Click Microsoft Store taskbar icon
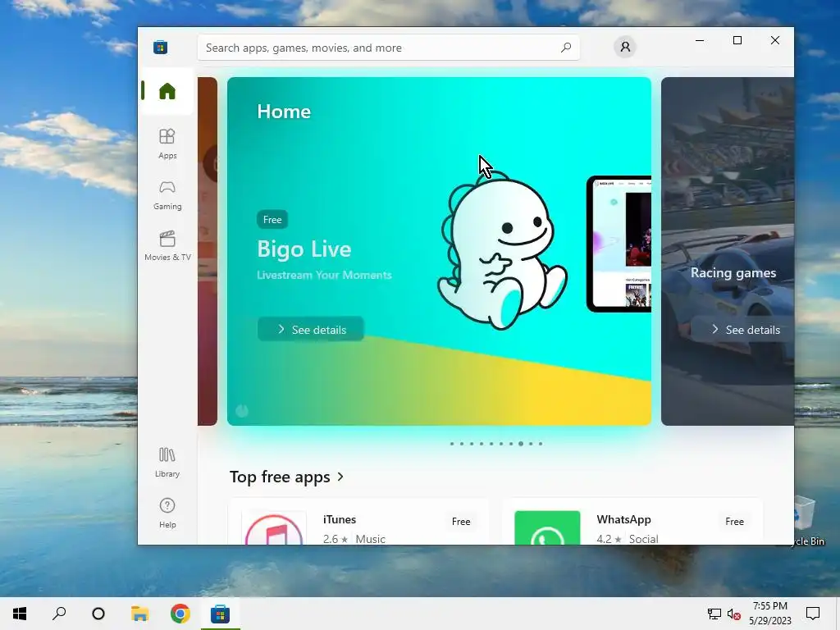The width and height of the screenshot is (840, 630). 220,614
